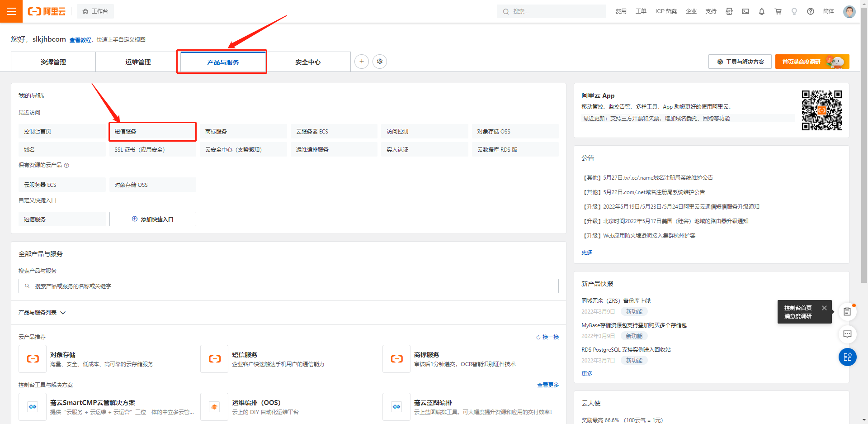Open 短信服务 in recent visits

pos(153,131)
